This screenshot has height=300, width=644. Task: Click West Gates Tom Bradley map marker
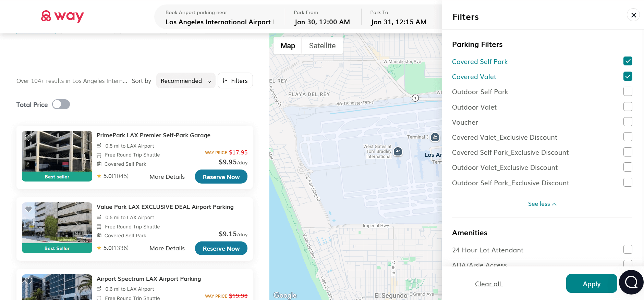[398, 151]
